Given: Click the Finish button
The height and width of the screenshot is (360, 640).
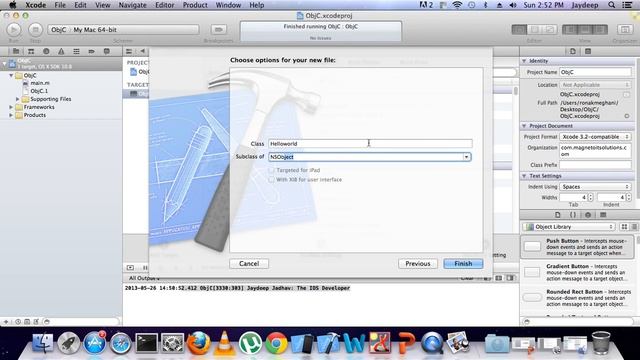Looking at the screenshot, I should pyautogui.click(x=463, y=264).
